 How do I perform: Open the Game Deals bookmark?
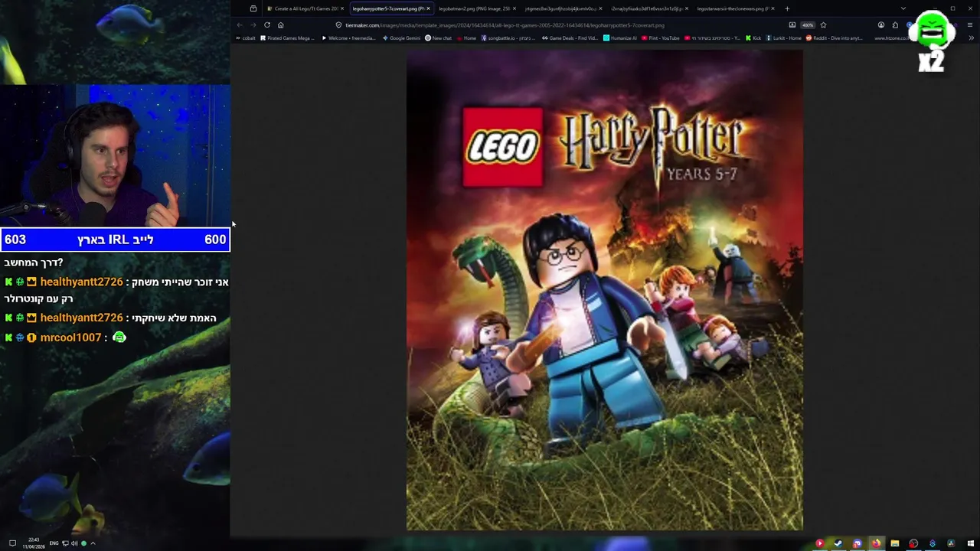(x=570, y=37)
